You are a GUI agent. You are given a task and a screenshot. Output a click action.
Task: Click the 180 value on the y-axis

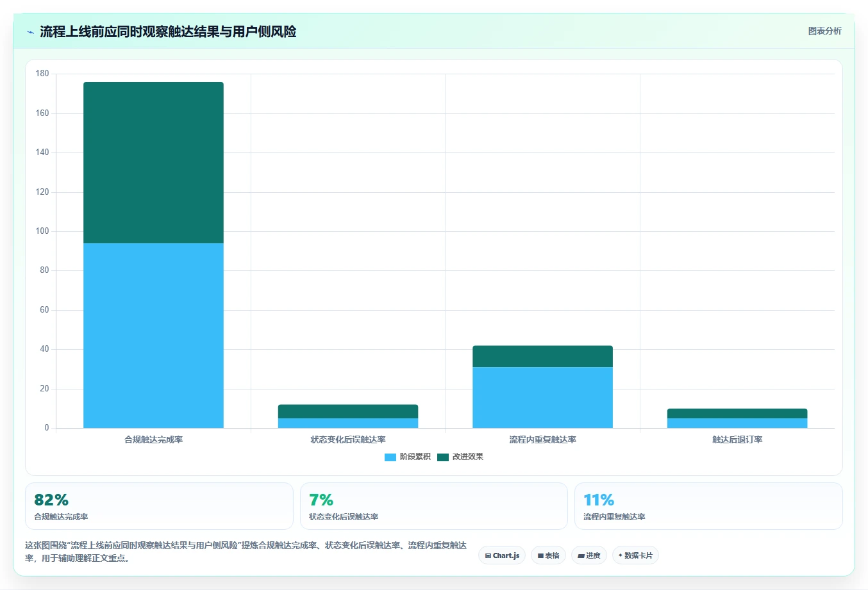[42, 74]
